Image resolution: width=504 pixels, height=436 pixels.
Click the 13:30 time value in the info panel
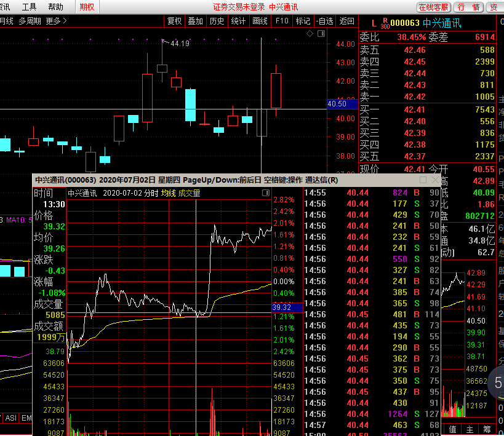click(x=54, y=204)
